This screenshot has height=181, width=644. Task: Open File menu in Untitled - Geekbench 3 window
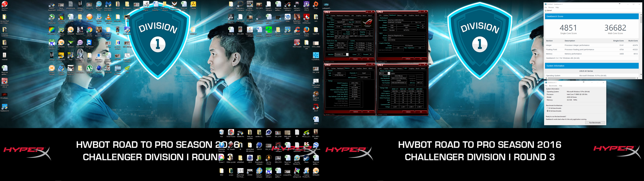pyautogui.click(x=546, y=8)
